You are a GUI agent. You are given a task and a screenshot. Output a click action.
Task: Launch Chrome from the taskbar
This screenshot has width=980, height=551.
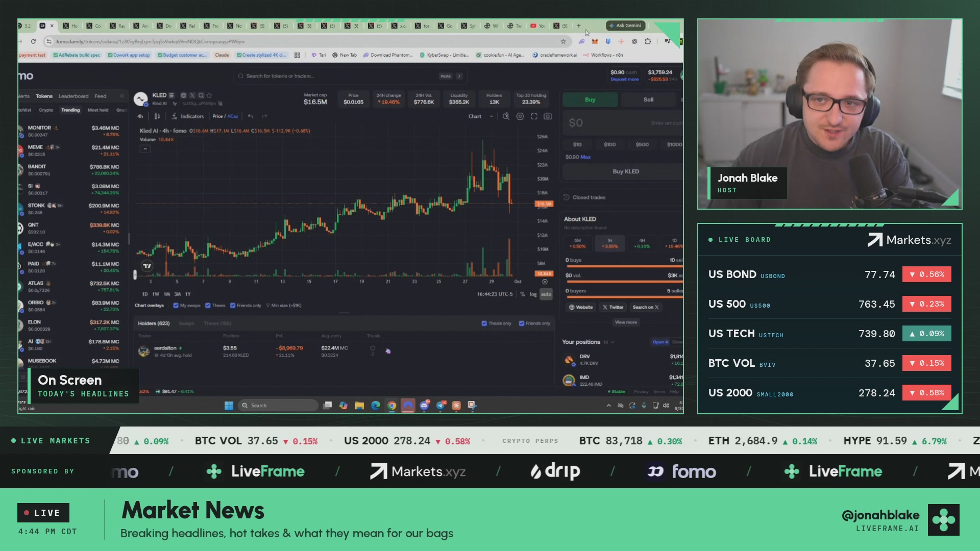[391, 406]
